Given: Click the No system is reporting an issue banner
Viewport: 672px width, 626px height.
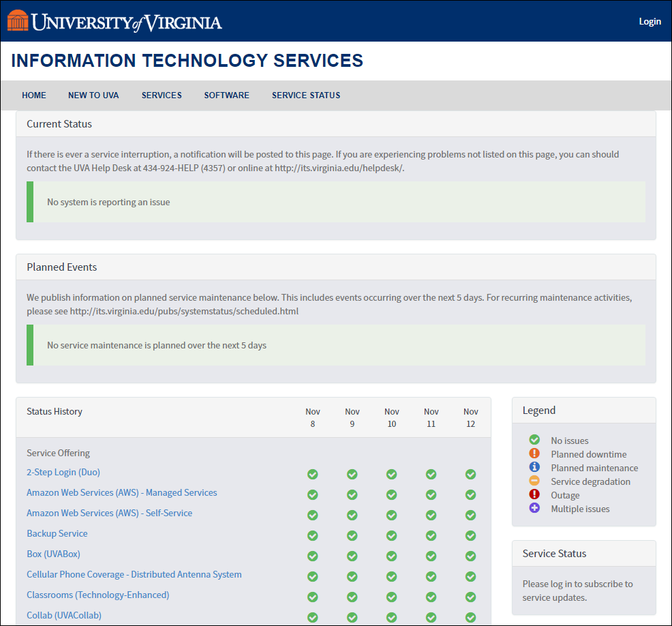Looking at the screenshot, I should pyautogui.click(x=335, y=202).
